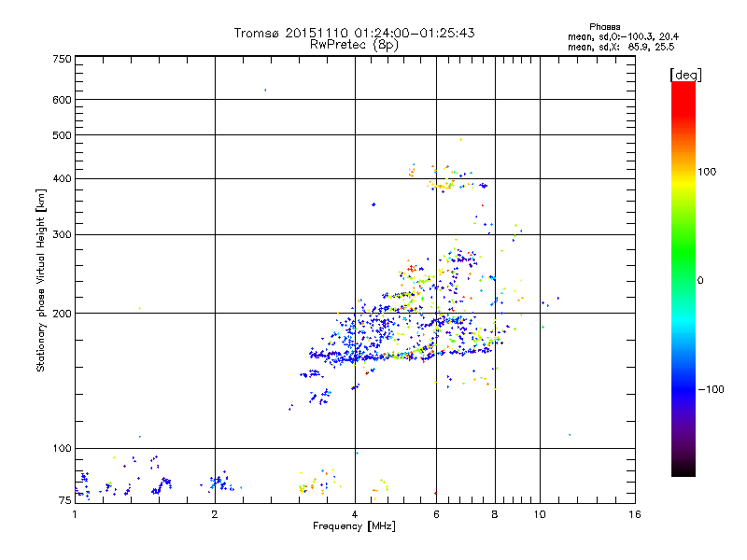The image size is (747, 560).
Task: Click the y-axis tick label '500'
Action: point(62,135)
